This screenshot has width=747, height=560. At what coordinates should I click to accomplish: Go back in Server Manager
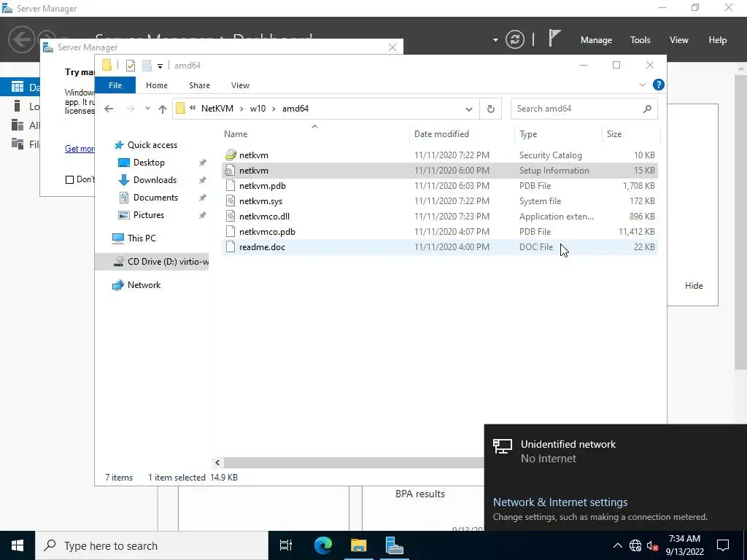(x=22, y=39)
